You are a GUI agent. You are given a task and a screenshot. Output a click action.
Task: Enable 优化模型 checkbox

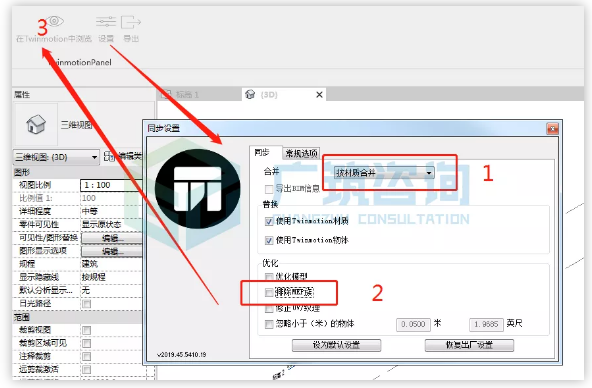click(269, 277)
